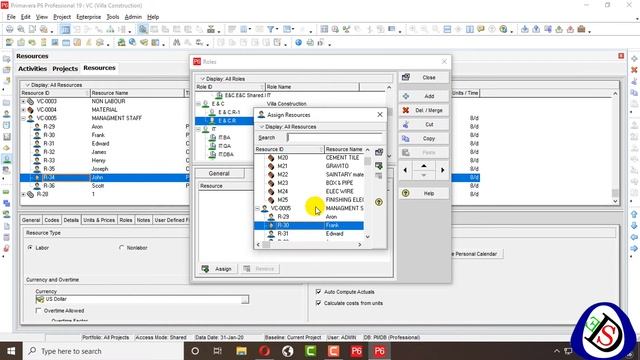This screenshot has height=360, width=640.
Task: Open the Codes details tab
Action: coord(51,220)
